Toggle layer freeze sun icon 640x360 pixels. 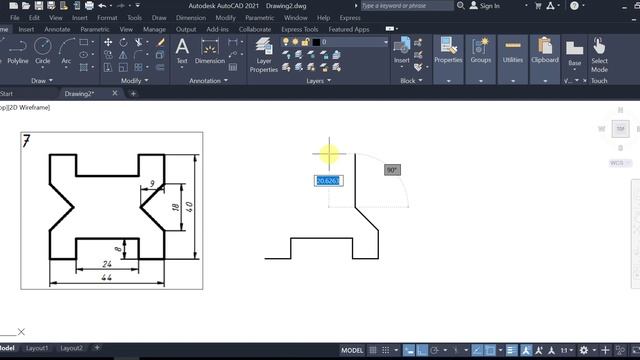tap(296, 42)
